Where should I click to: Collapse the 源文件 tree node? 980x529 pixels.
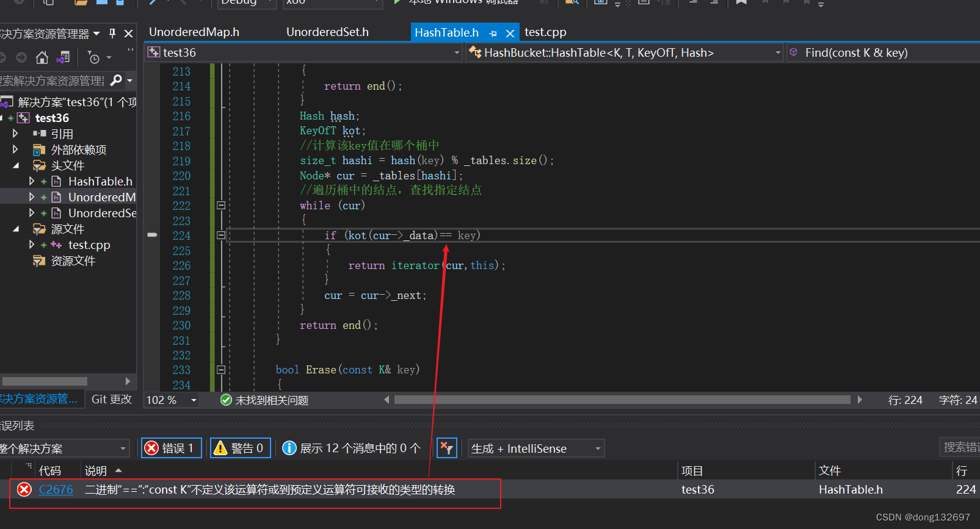16,229
